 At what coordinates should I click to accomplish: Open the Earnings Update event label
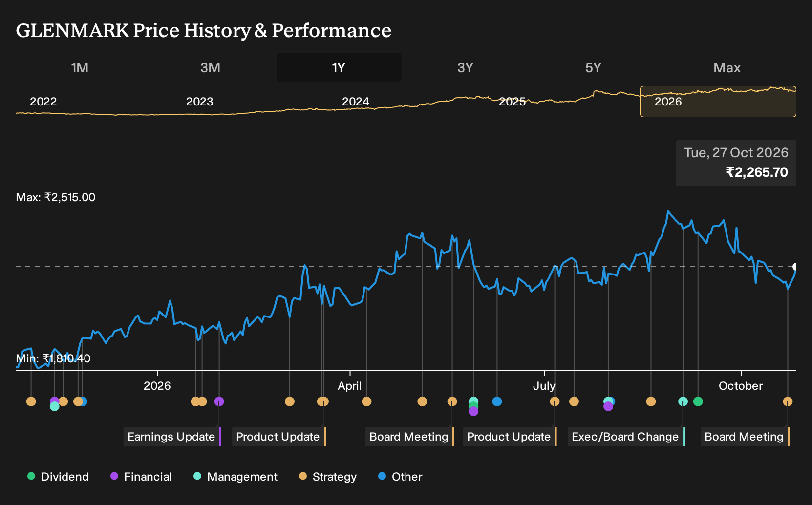click(x=172, y=437)
